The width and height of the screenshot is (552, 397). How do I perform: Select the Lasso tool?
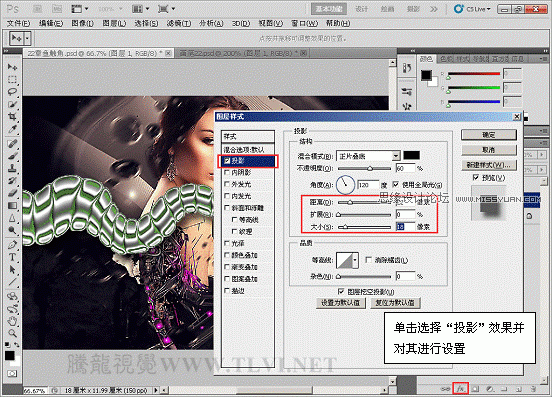click(12, 92)
